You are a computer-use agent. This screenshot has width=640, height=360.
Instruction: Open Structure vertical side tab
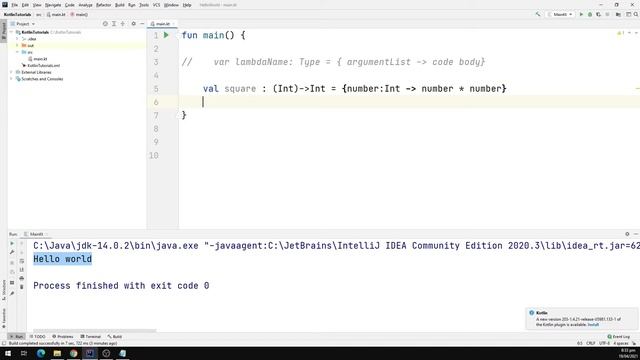click(4, 290)
